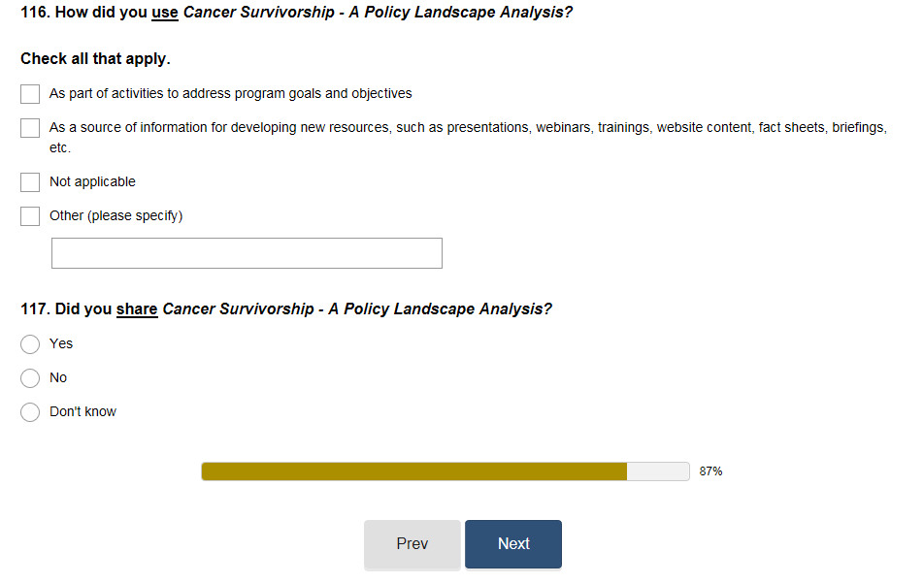Select the "Yes" radio button

[30, 344]
